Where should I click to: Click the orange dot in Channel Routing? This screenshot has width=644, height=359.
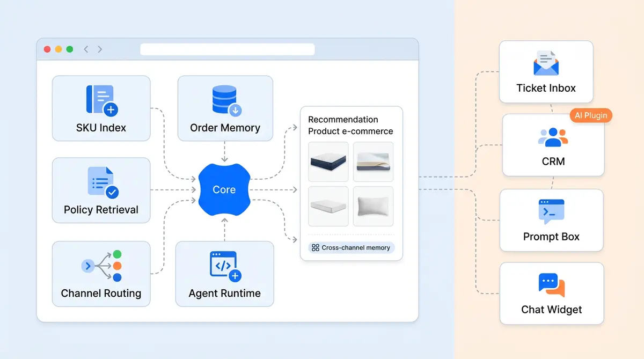tap(117, 266)
